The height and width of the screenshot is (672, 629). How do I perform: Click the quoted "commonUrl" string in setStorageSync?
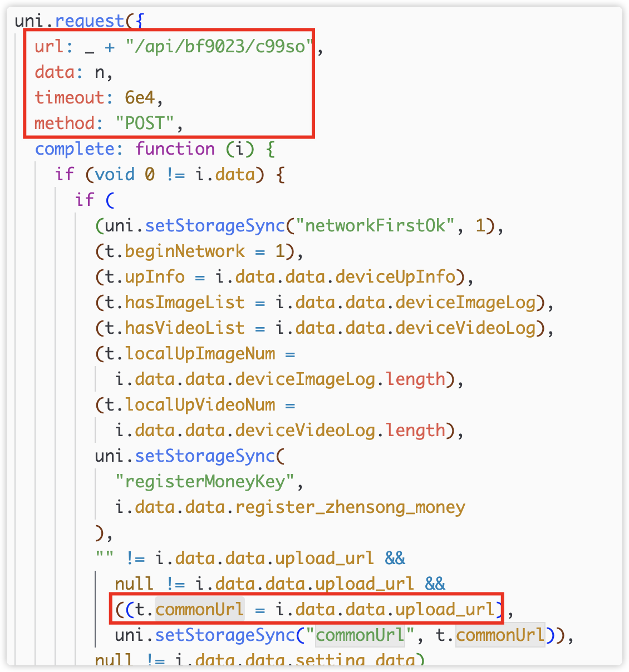(360, 635)
